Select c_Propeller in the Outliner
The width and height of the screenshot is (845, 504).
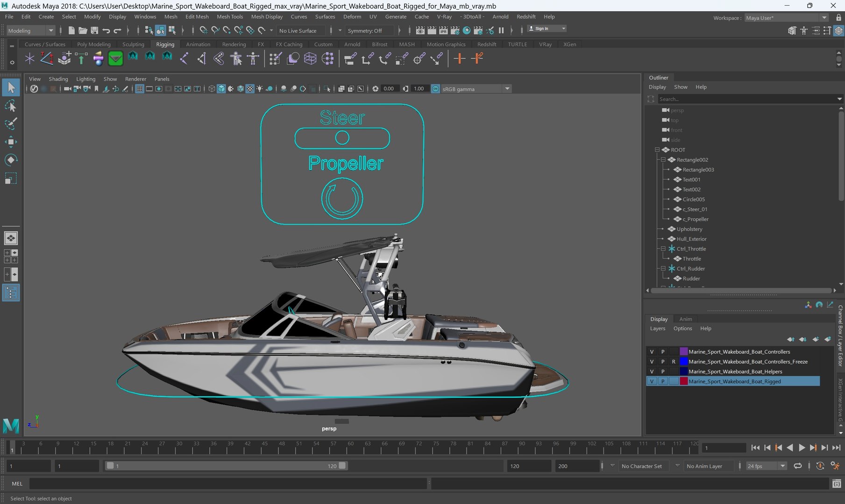(695, 219)
